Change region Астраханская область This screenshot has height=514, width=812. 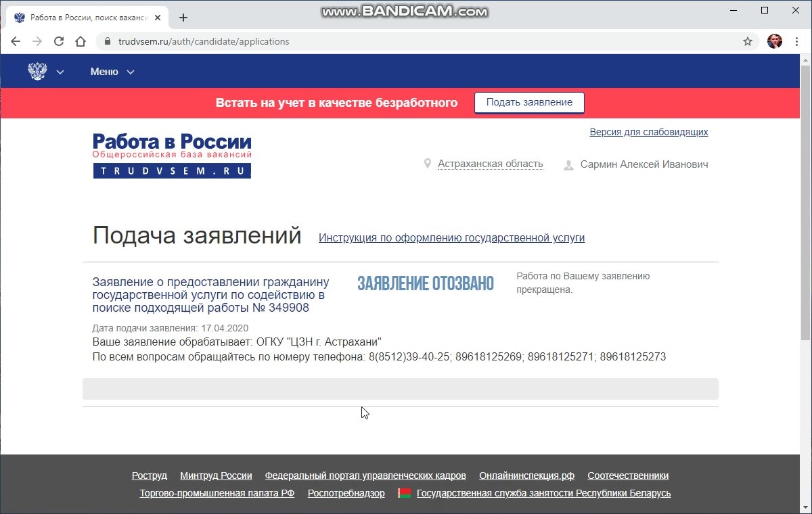point(490,164)
